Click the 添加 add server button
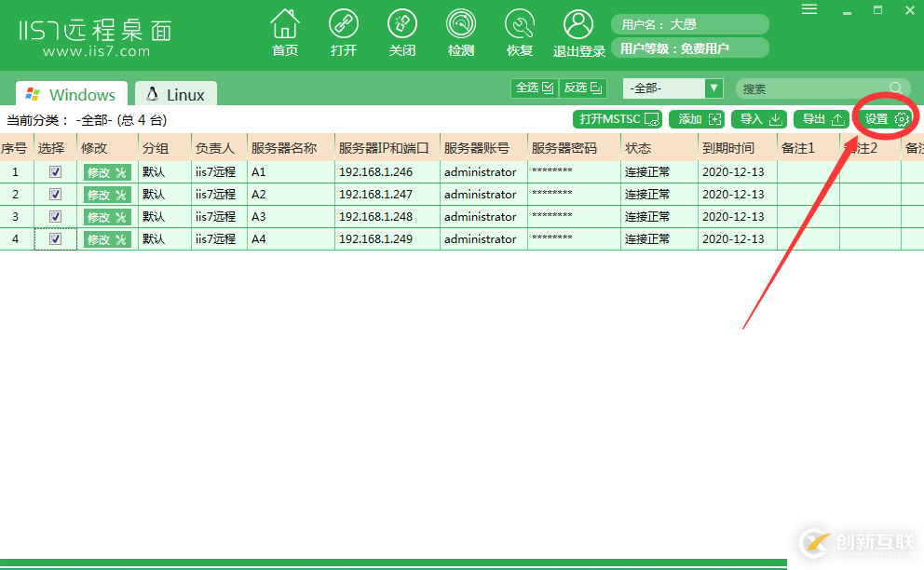 point(698,118)
